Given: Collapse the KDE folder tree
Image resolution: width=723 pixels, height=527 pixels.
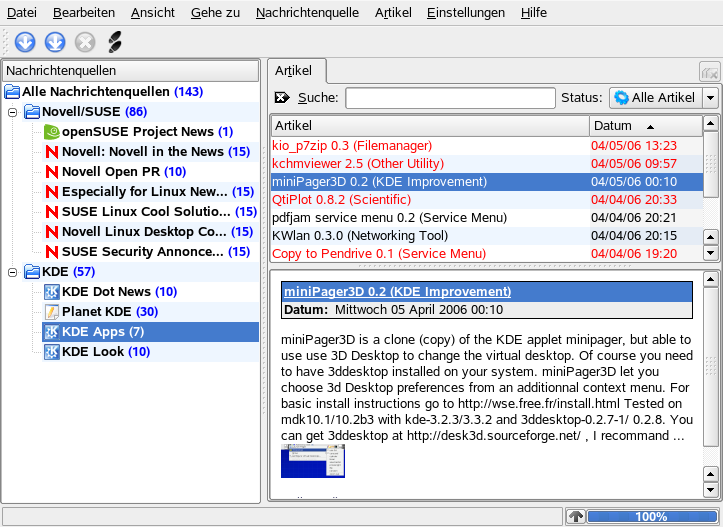Looking at the screenshot, I should point(12,272).
